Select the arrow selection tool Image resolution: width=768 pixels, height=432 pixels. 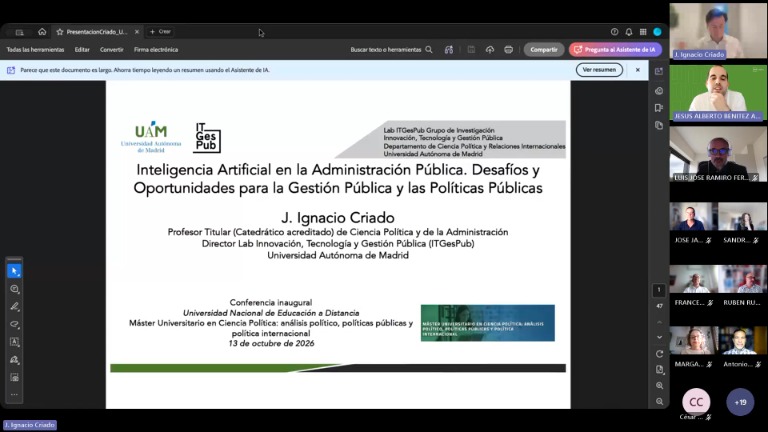[x=14, y=271]
